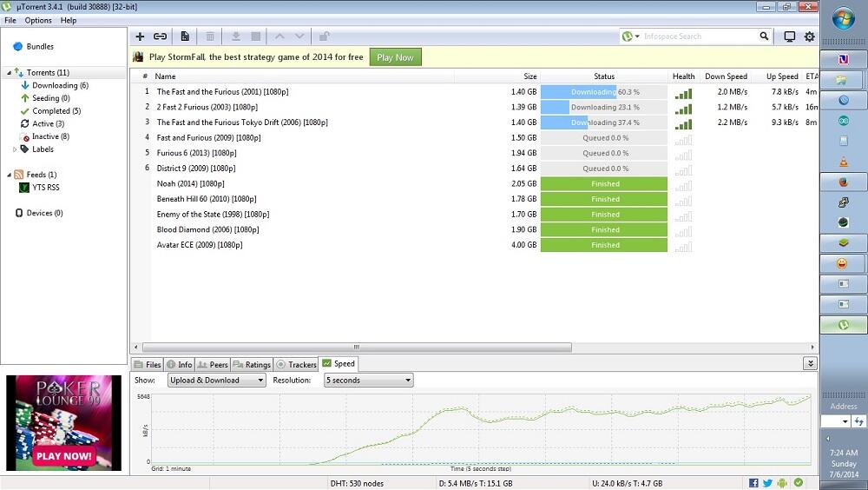The image size is (868, 490).
Task: Open the Upload & Download show dropdown
Action: pos(216,381)
